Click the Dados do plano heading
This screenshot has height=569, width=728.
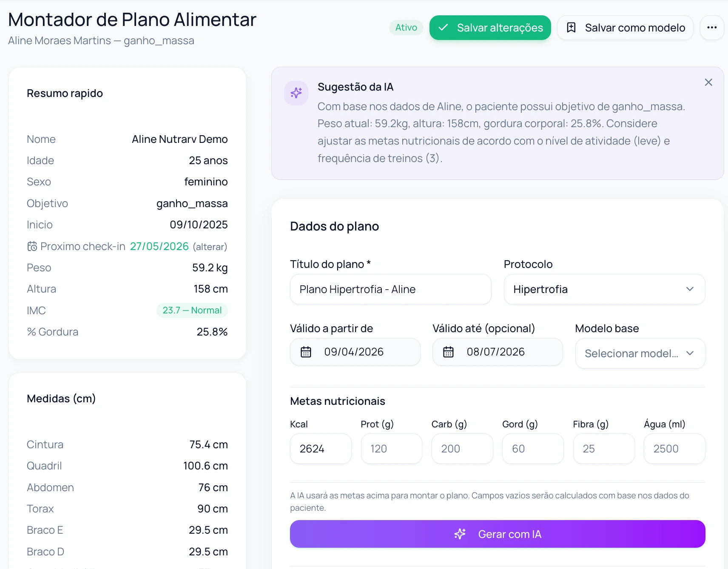pyautogui.click(x=334, y=226)
